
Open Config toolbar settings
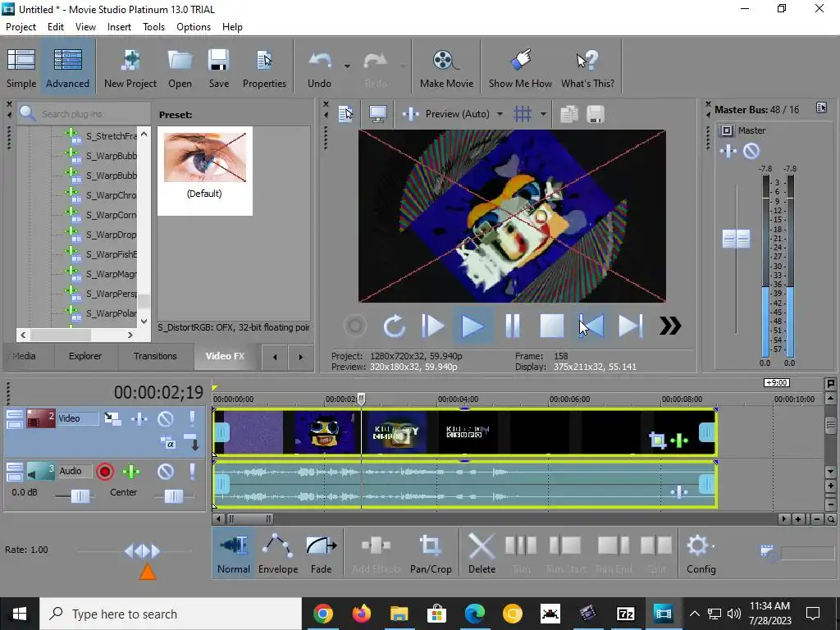tap(701, 554)
